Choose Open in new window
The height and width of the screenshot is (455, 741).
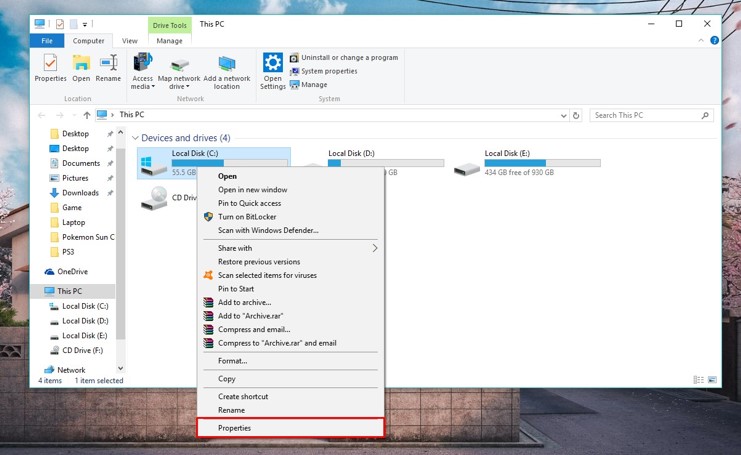(290, 190)
